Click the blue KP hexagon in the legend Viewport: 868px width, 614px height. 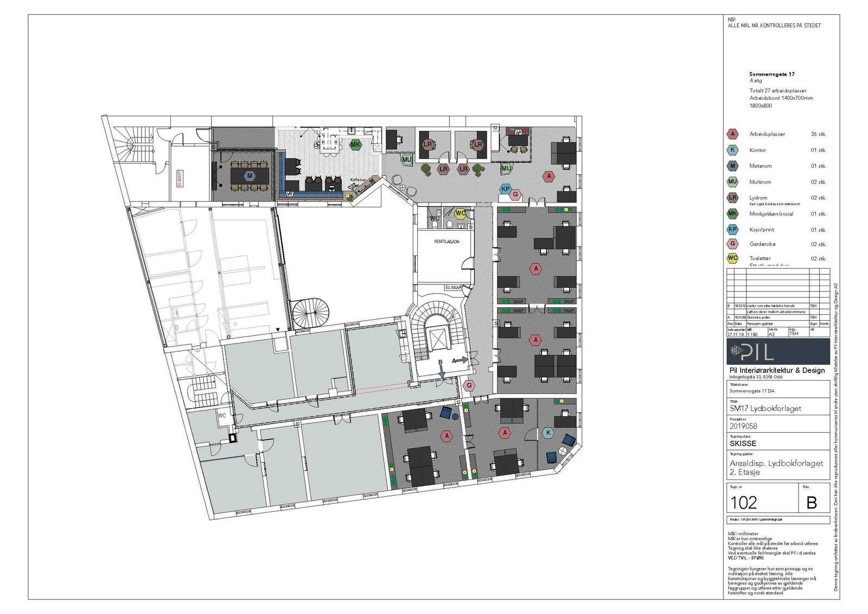732,229
